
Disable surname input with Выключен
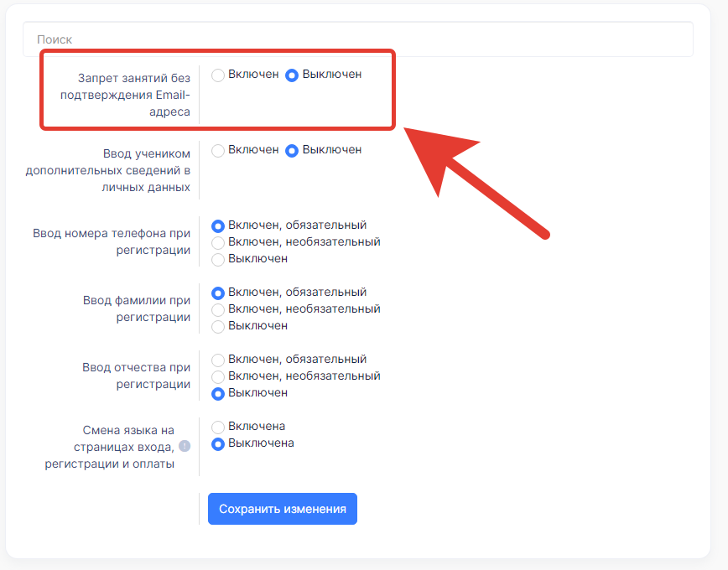[218, 327]
